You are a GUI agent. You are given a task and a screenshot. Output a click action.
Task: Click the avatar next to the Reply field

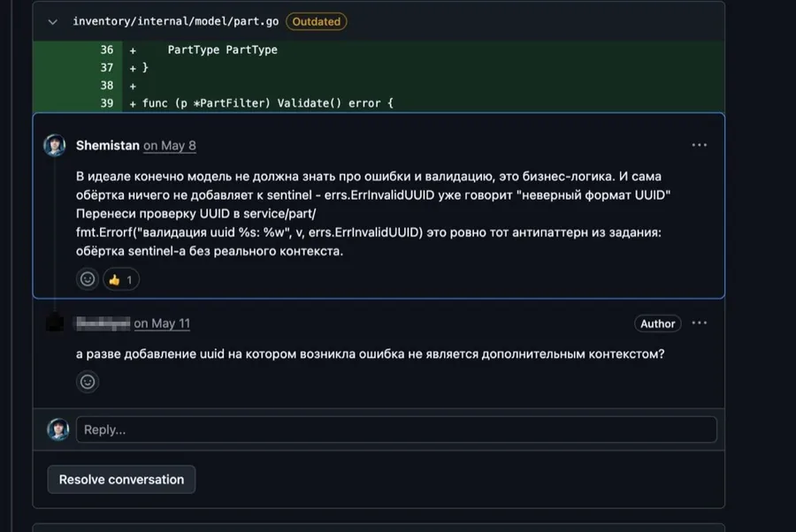click(57, 429)
